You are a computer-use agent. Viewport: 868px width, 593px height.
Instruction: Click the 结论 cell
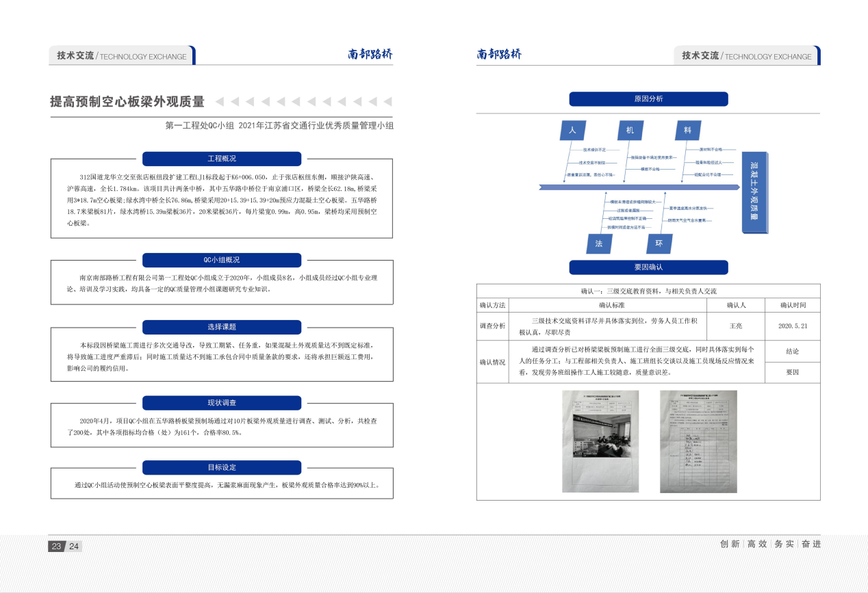(793, 351)
